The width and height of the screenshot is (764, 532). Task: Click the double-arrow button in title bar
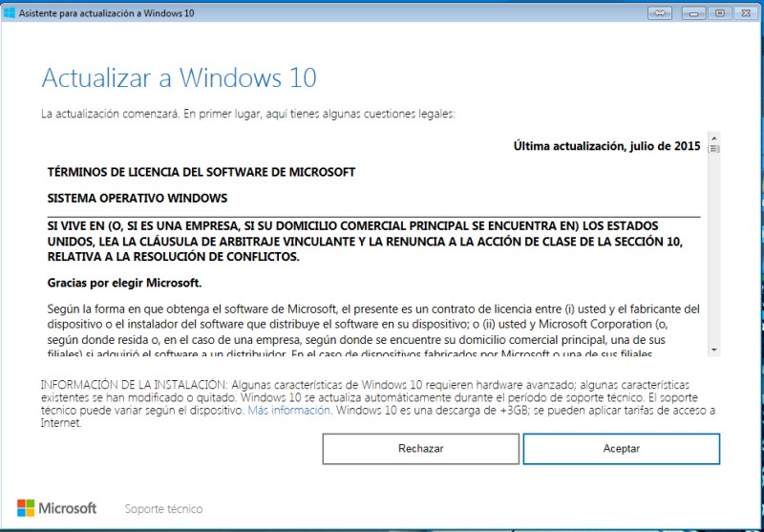click(x=659, y=12)
